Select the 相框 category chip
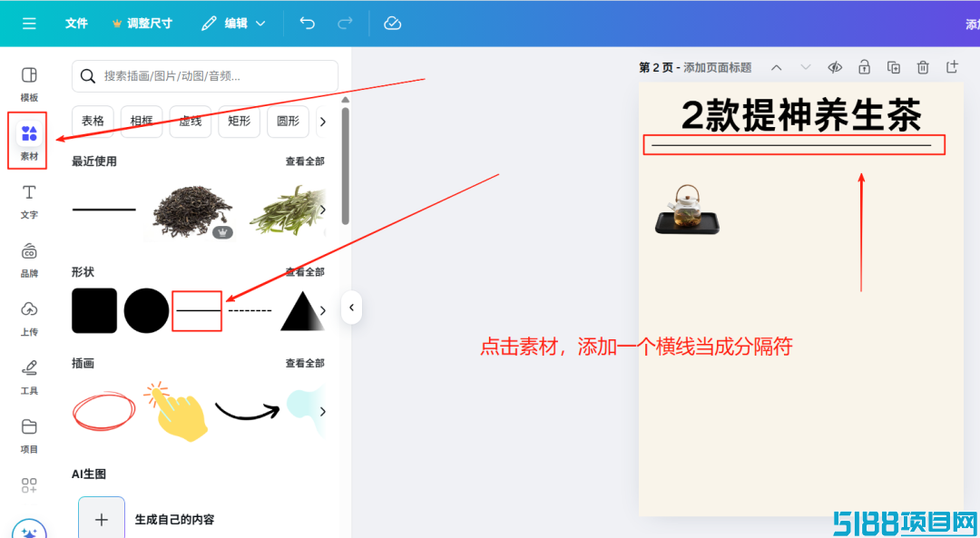 142,122
